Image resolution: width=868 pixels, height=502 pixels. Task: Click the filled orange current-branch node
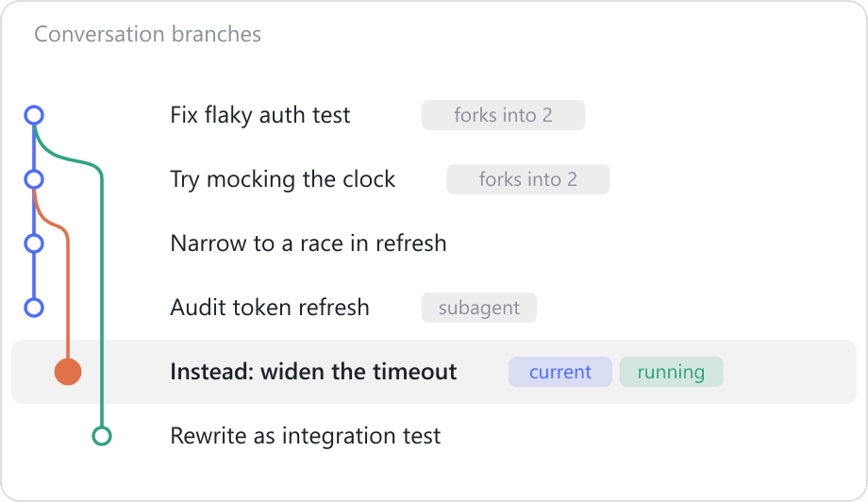click(68, 372)
